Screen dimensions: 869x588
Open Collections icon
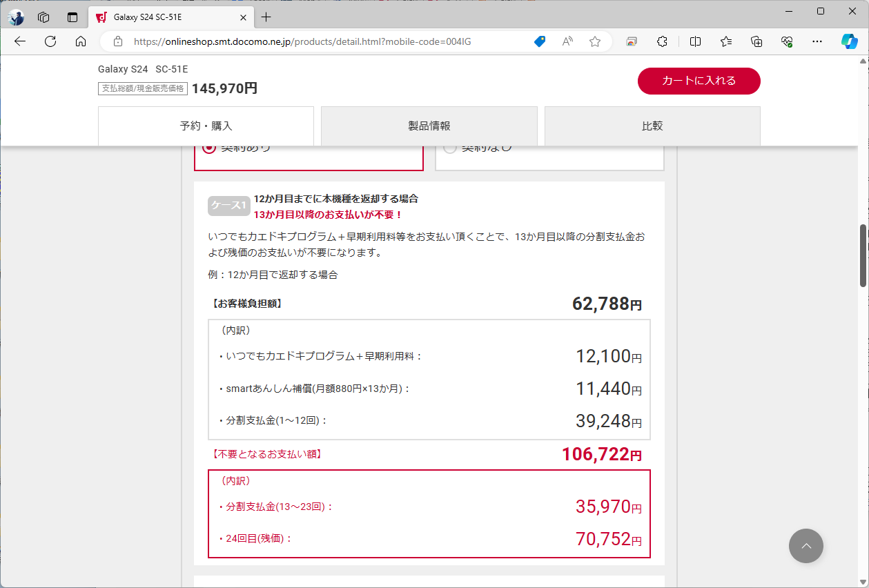[x=756, y=41]
